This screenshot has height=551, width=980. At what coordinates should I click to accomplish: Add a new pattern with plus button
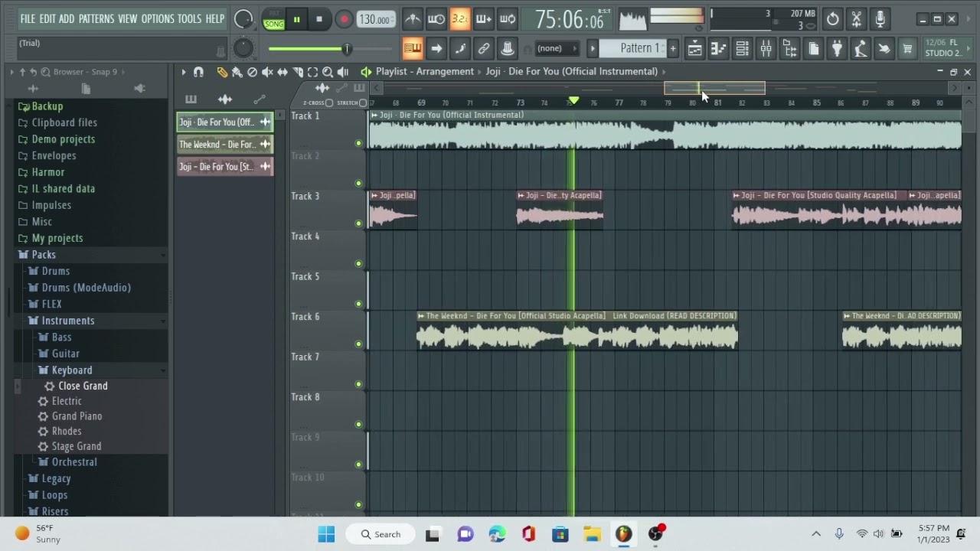[673, 49]
